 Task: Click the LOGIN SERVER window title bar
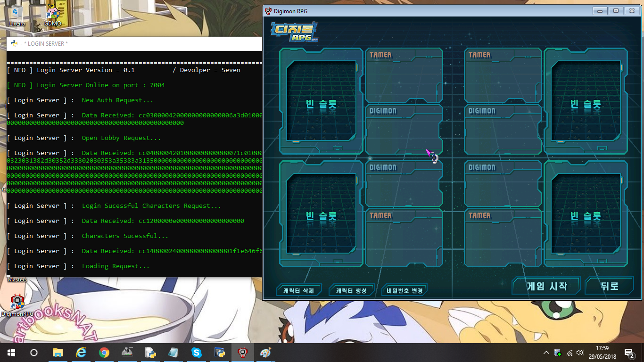pos(134,43)
